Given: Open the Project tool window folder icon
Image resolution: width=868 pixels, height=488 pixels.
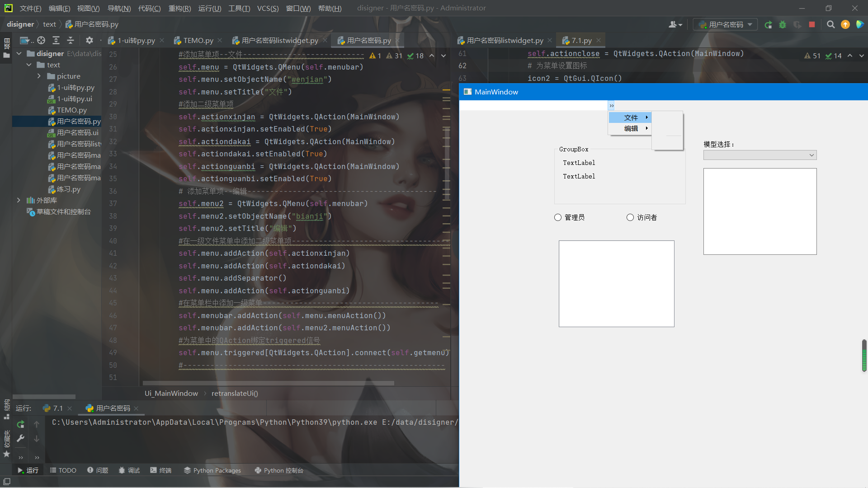Looking at the screenshot, I should point(6,55).
